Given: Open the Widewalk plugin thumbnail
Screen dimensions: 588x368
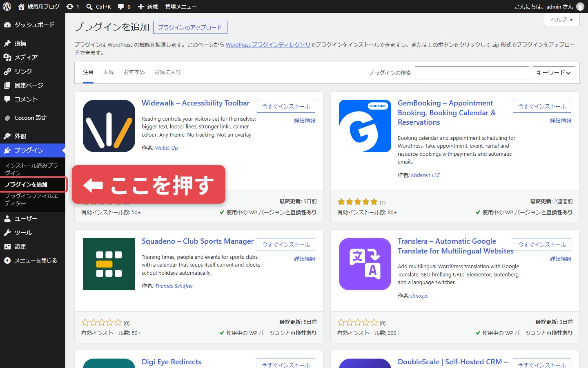Looking at the screenshot, I should (109, 126).
